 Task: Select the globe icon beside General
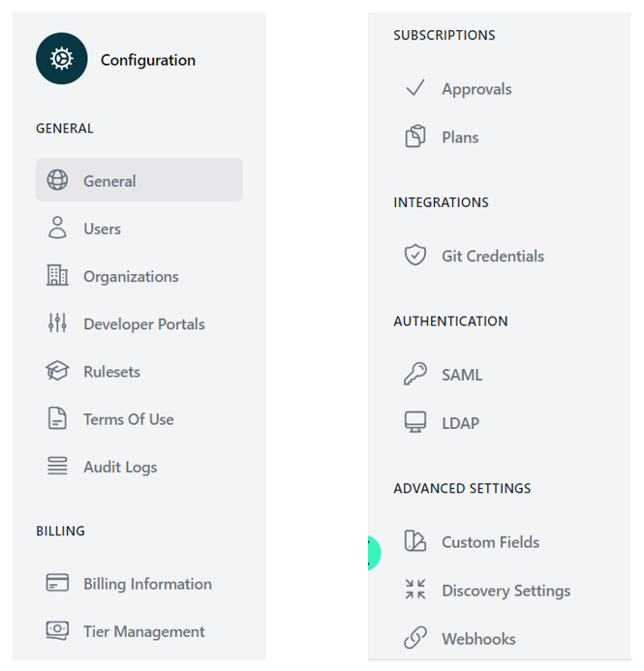pyautogui.click(x=58, y=181)
